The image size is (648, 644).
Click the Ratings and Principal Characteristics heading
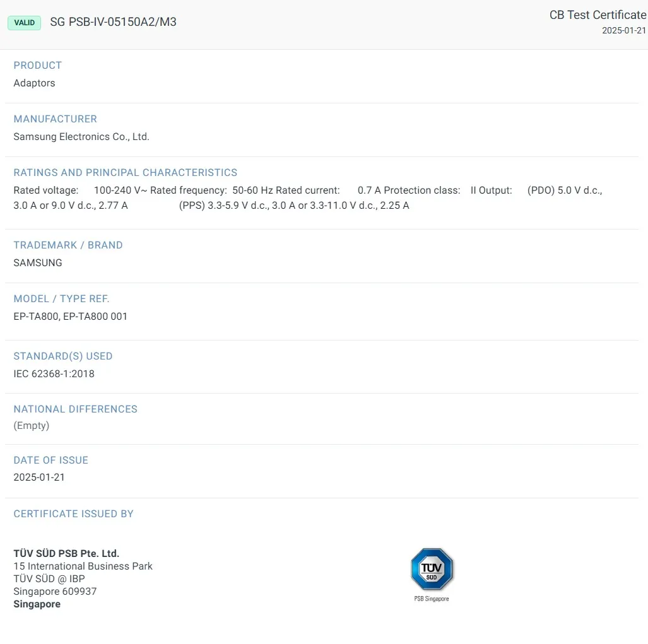[126, 173]
